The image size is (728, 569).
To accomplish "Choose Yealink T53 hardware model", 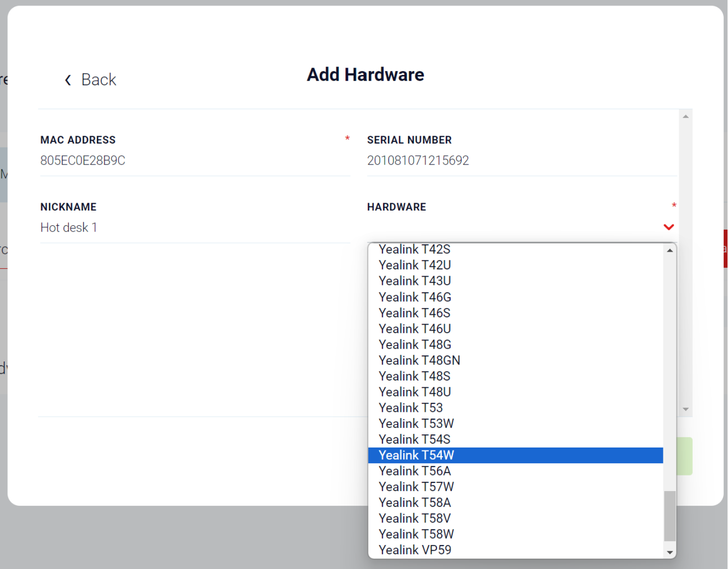I will point(515,407).
